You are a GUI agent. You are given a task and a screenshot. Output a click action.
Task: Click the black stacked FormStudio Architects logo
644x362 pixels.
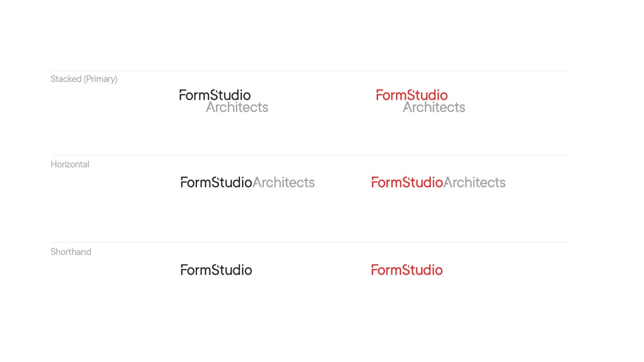tap(224, 101)
